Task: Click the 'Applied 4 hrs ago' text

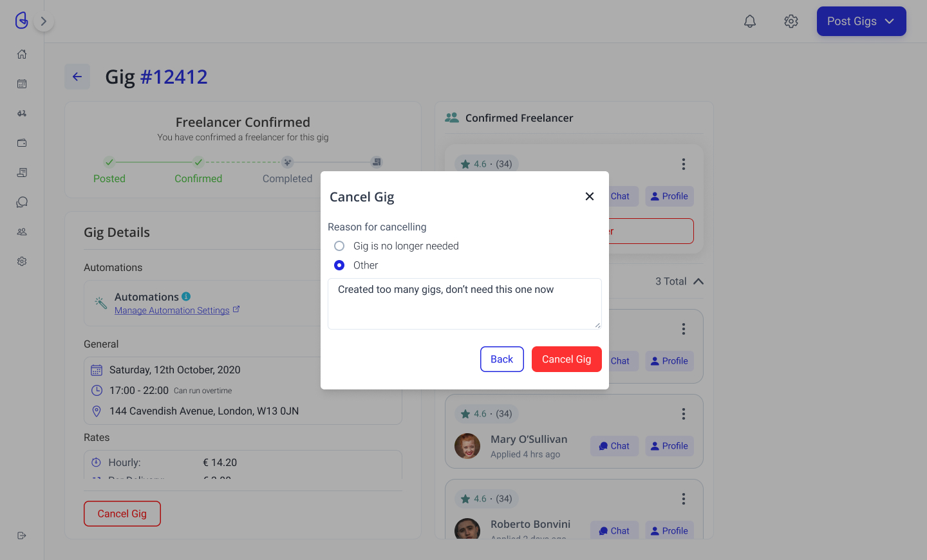Action: (525, 454)
